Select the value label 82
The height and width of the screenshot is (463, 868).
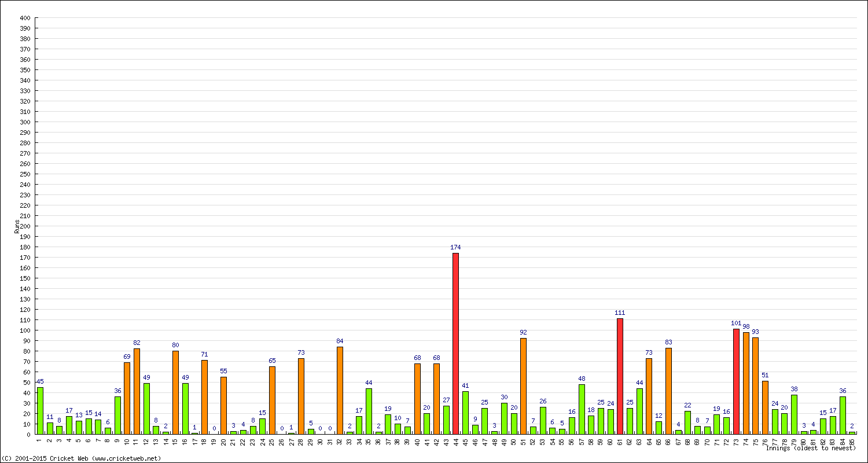(137, 343)
